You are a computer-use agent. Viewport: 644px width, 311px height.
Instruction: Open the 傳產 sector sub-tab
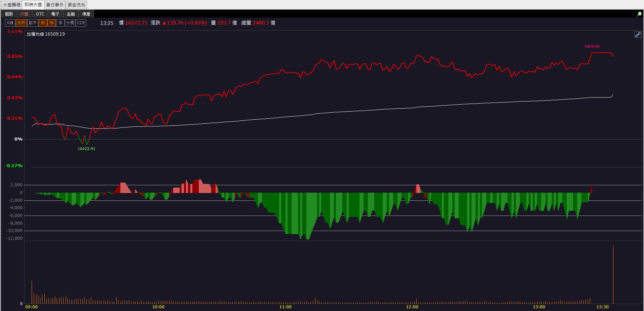pos(86,14)
